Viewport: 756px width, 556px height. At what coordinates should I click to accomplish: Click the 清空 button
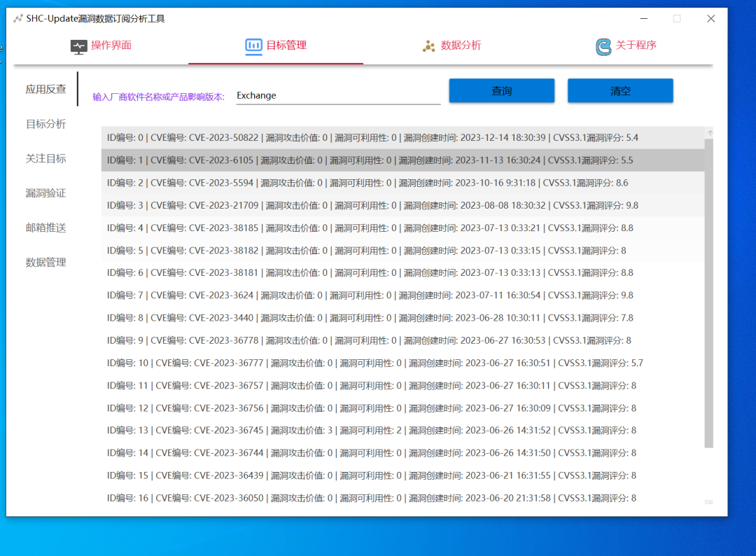pyautogui.click(x=620, y=90)
